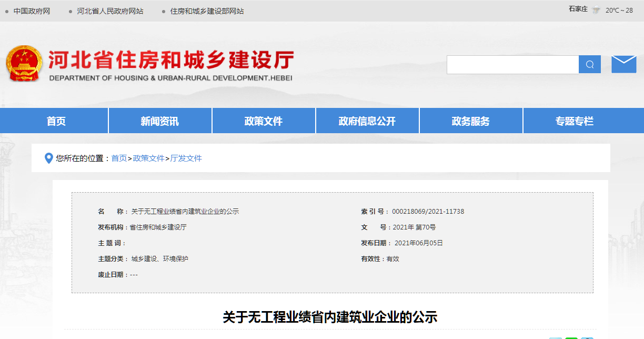Go to the 新闻资讯 section
This screenshot has height=339, width=644.
click(x=159, y=121)
